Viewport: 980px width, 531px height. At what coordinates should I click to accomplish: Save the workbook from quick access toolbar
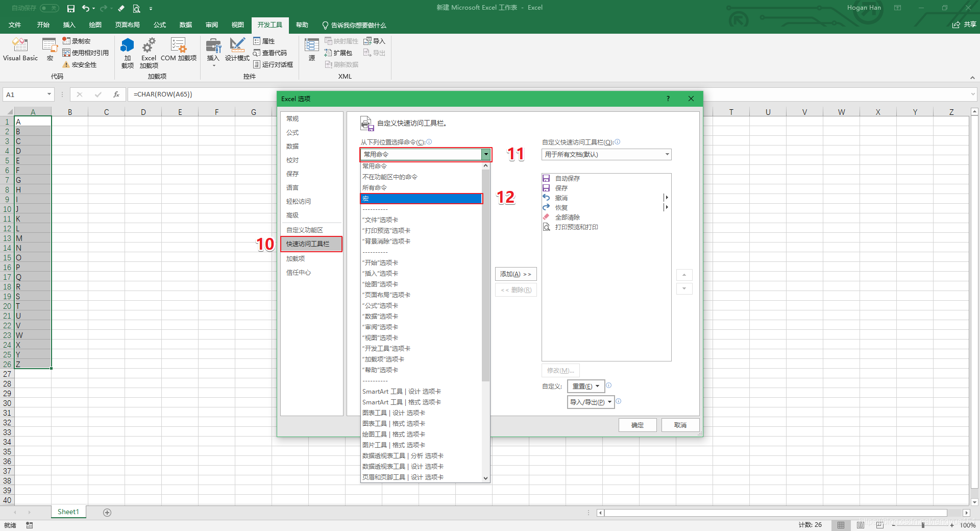click(x=71, y=8)
